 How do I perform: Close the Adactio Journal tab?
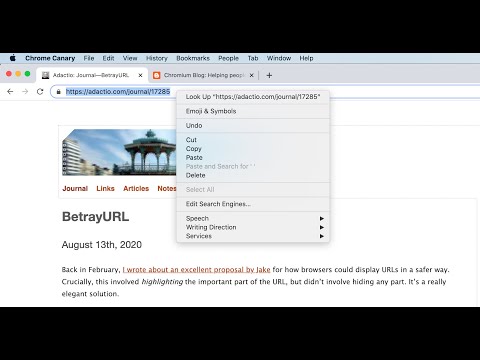pos(140,75)
